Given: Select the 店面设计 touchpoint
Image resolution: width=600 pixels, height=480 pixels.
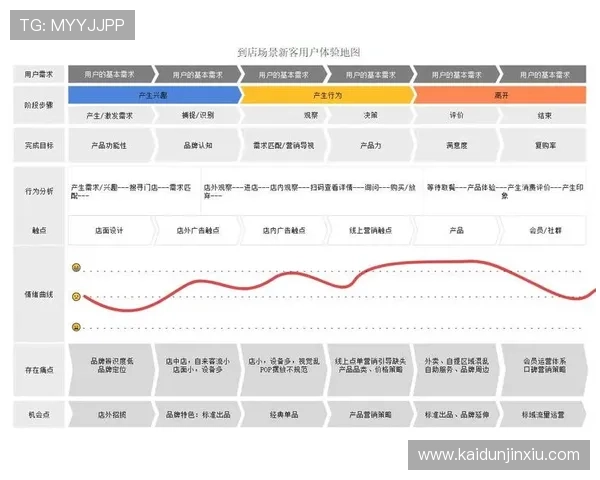Looking at the screenshot, I should (x=110, y=230).
